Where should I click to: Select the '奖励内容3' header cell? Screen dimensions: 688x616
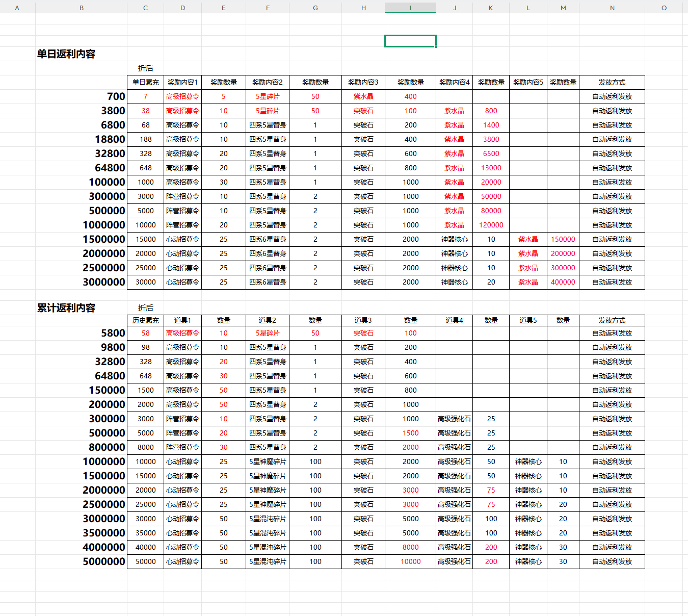[x=363, y=82]
